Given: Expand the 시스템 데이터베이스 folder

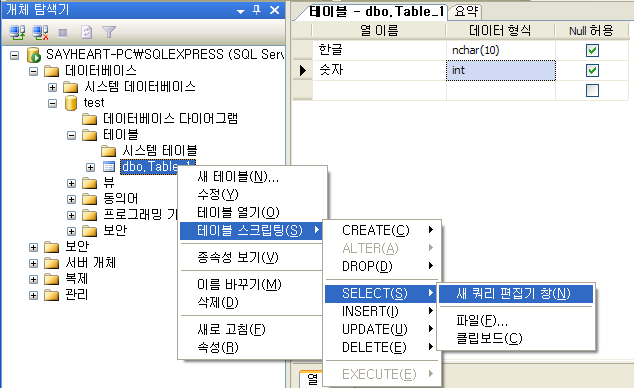Looking at the screenshot, I should coord(53,87).
